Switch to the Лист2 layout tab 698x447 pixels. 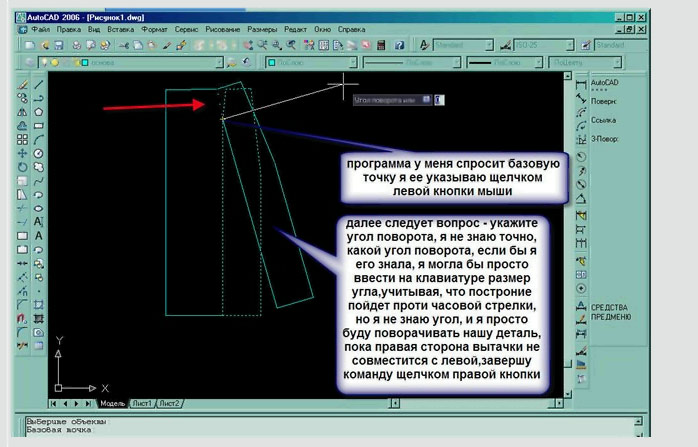click(x=170, y=402)
